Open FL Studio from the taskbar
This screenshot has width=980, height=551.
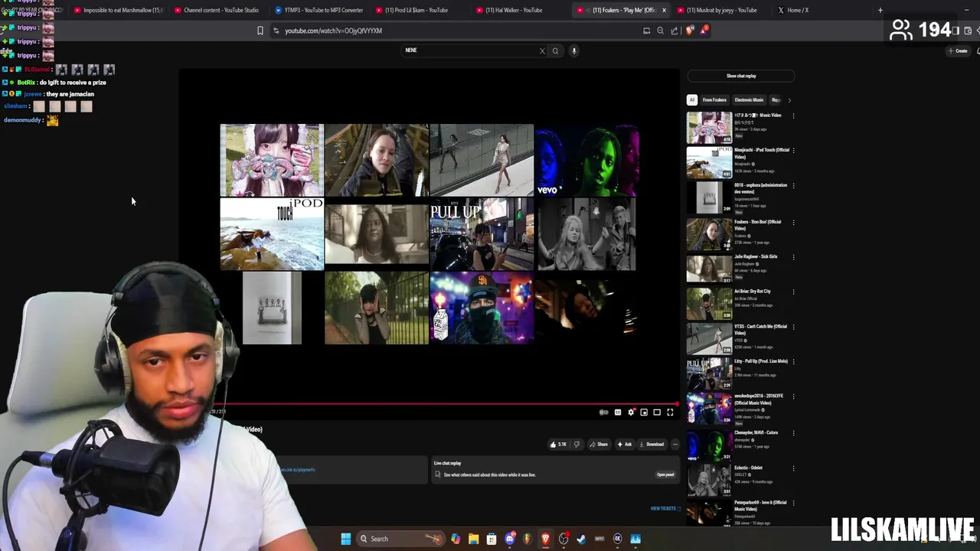528,539
